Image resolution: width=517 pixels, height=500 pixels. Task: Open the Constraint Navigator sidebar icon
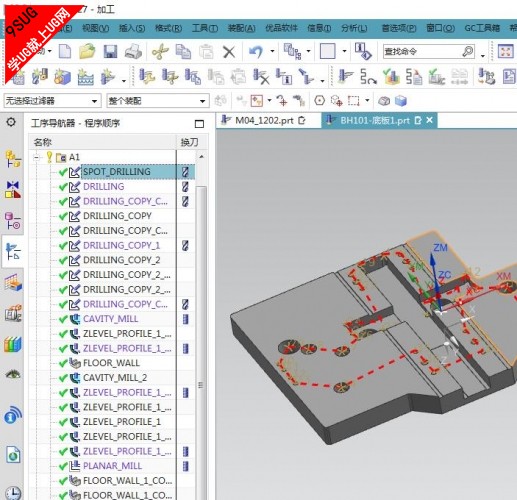coord(13,189)
